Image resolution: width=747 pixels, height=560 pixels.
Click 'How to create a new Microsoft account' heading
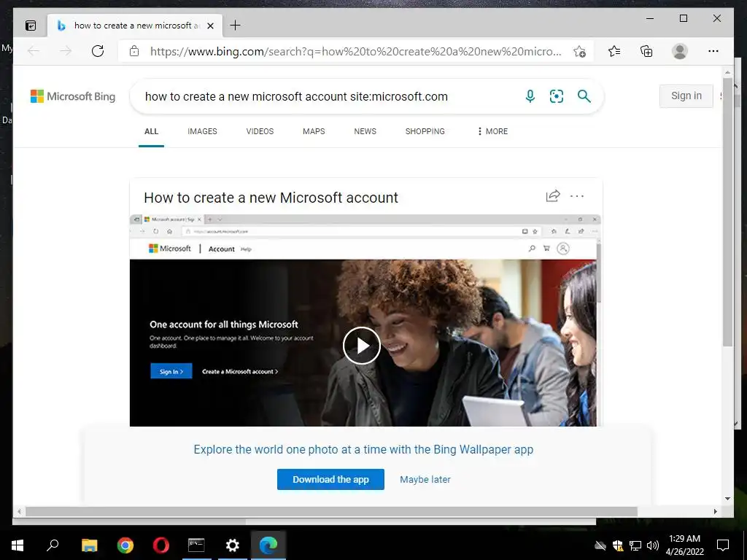(271, 198)
